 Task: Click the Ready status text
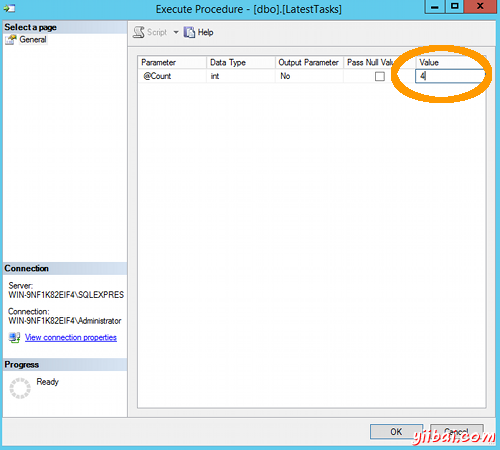[48, 382]
